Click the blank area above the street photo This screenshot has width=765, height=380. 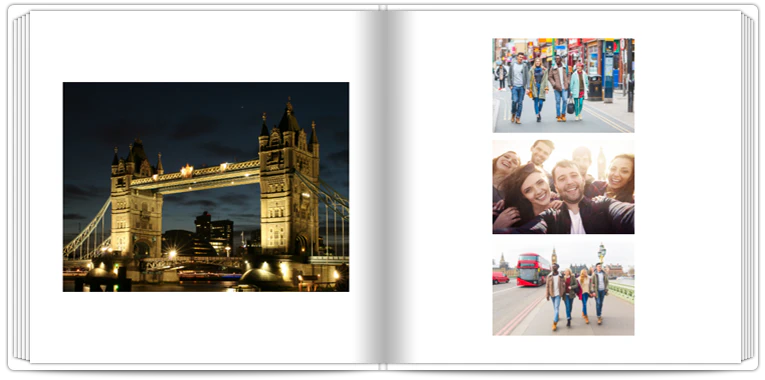[564, 24]
